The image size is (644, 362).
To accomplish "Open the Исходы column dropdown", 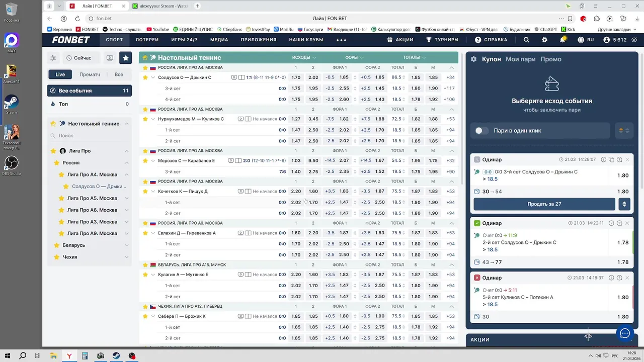I will click(304, 57).
